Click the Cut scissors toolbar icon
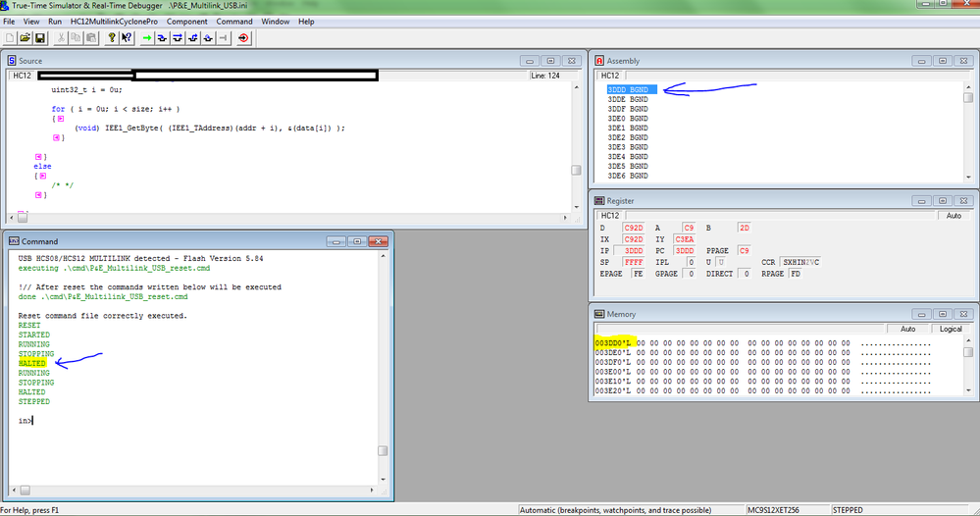The width and height of the screenshot is (980, 516). pos(61,38)
